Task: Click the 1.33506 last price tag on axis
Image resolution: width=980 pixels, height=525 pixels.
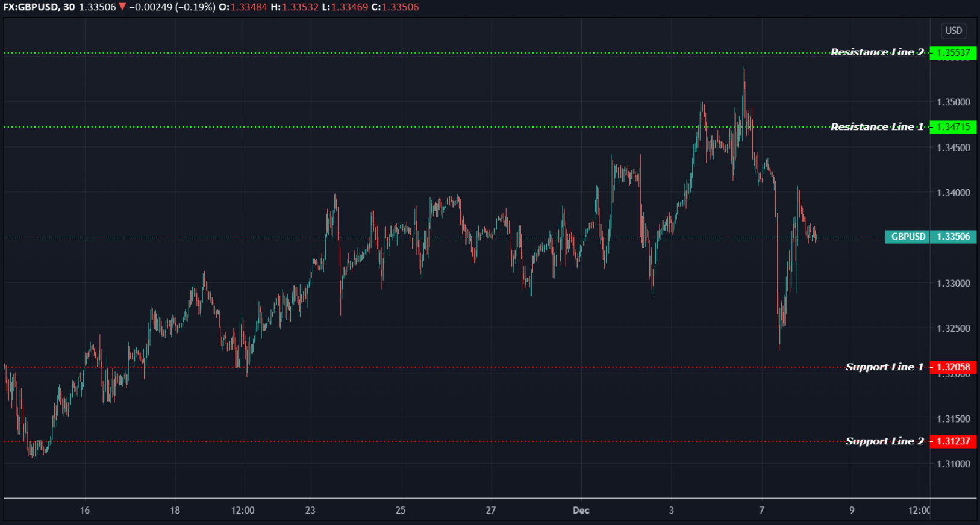Action: (953, 237)
